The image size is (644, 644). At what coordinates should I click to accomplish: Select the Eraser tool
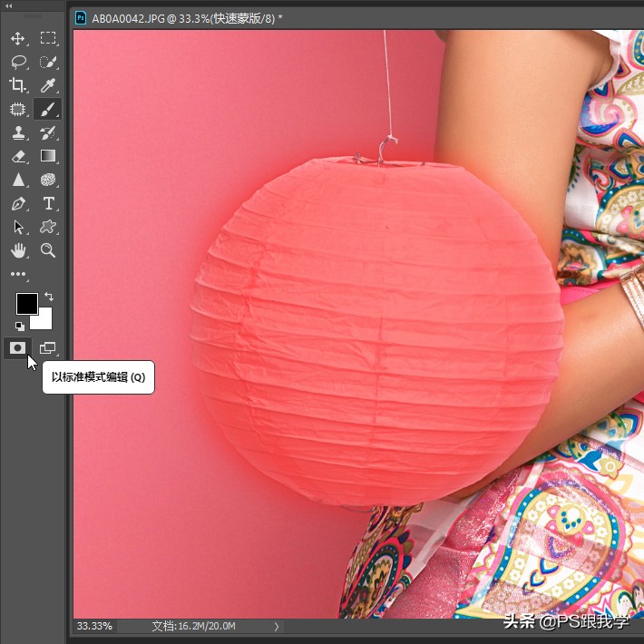click(x=18, y=156)
